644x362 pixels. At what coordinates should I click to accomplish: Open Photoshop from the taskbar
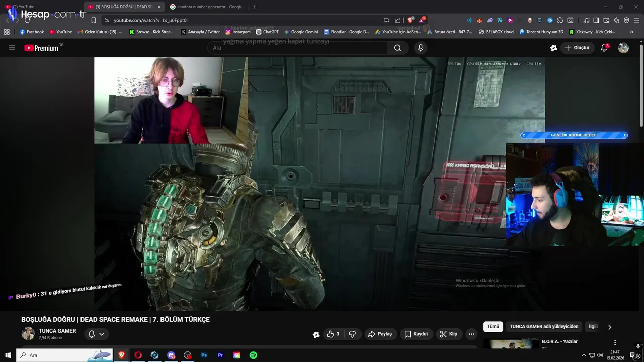pyautogui.click(x=204, y=355)
